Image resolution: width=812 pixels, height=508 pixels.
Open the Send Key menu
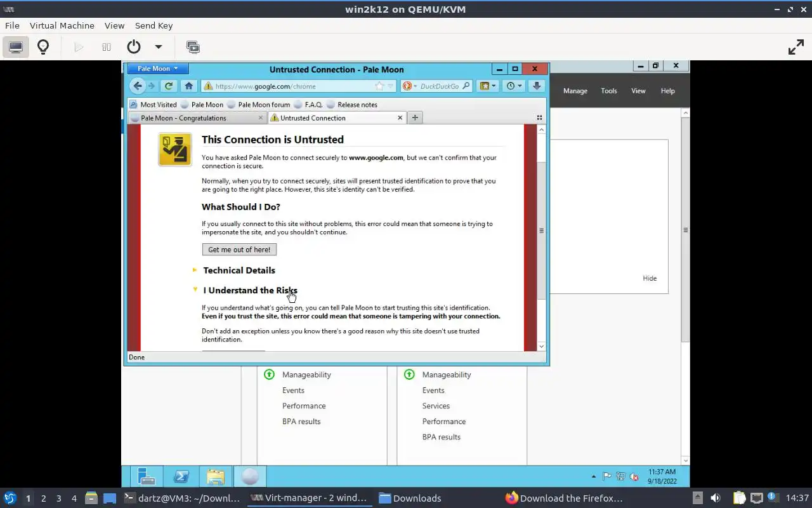[x=154, y=25]
